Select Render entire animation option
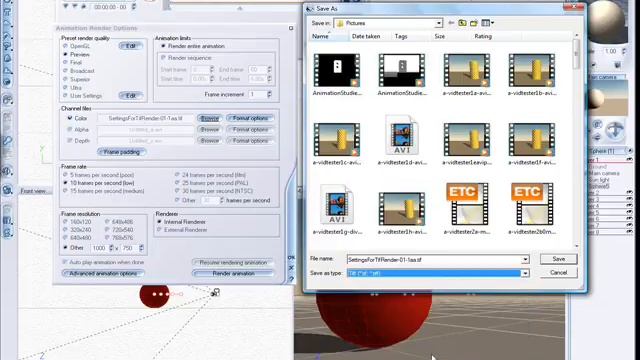 pyautogui.click(x=193, y=46)
